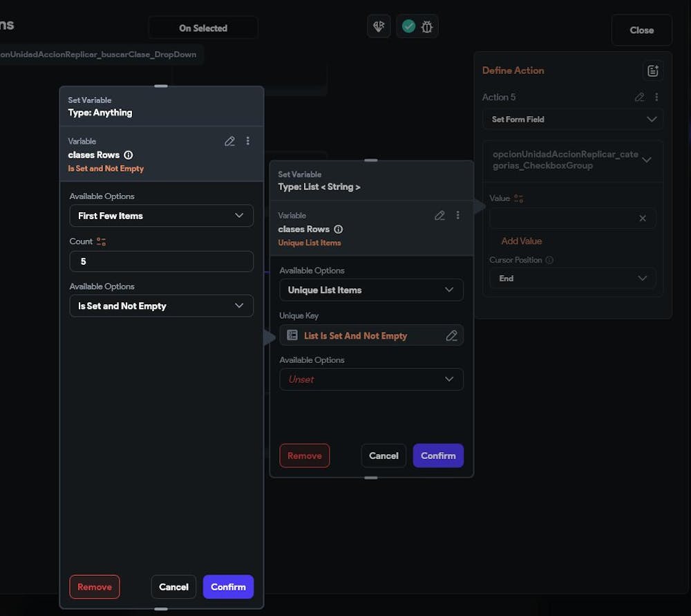Click the Define Action heading
The width and height of the screenshot is (691, 616).
coord(513,71)
